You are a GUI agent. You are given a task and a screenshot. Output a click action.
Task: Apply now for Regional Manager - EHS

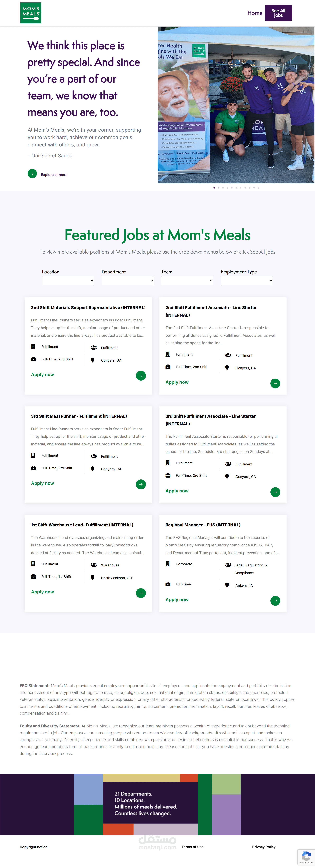click(x=177, y=600)
